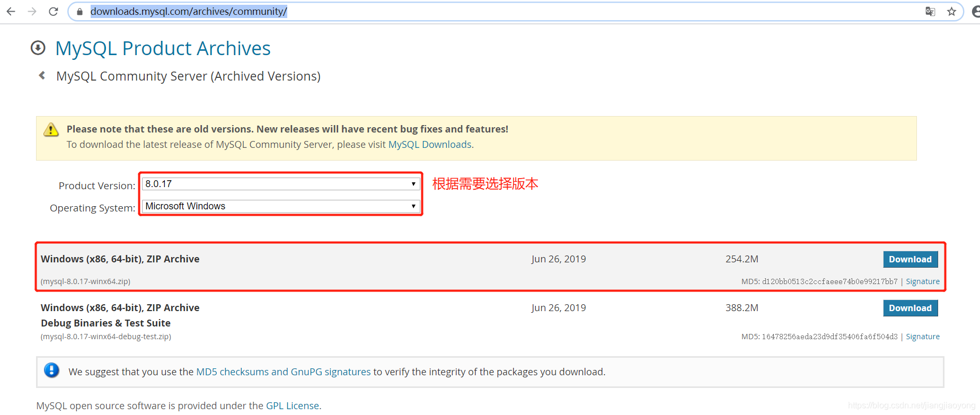Click the download circle icon beside page title
This screenshot has width=980, height=415.
tap(38, 48)
